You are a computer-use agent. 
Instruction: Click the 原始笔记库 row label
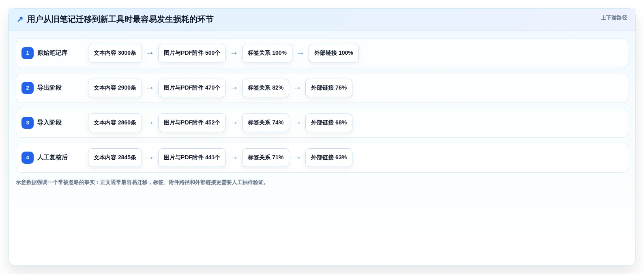click(x=52, y=53)
